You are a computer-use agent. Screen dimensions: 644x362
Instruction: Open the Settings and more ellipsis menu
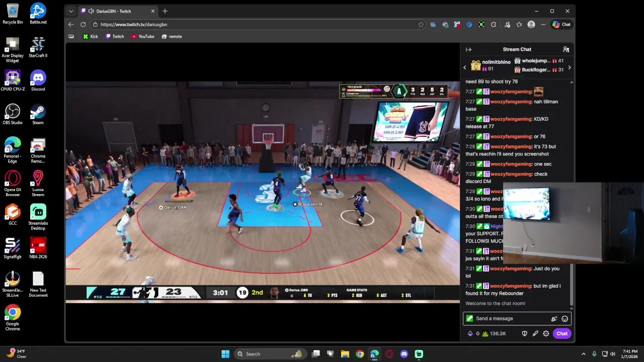[x=543, y=24]
